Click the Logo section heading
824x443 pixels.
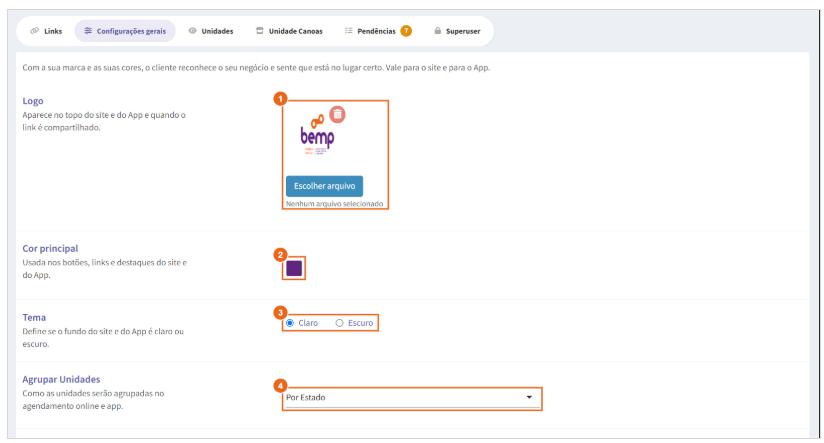coord(33,101)
